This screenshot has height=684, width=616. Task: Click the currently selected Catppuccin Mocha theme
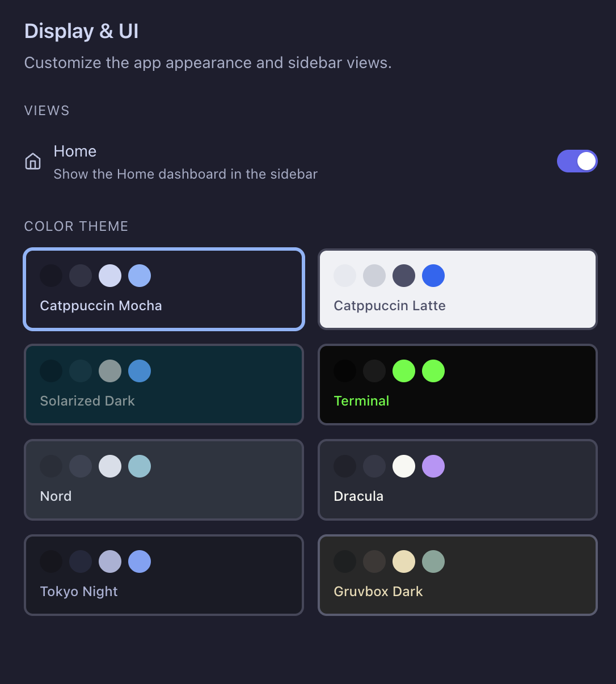[163, 289]
